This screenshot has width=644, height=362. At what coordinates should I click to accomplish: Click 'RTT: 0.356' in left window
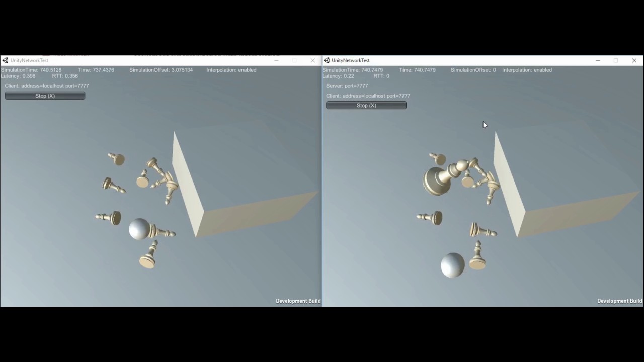pos(65,76)
